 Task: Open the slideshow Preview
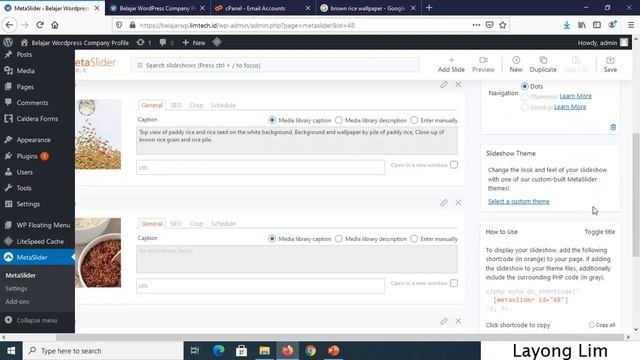(483, 64)
